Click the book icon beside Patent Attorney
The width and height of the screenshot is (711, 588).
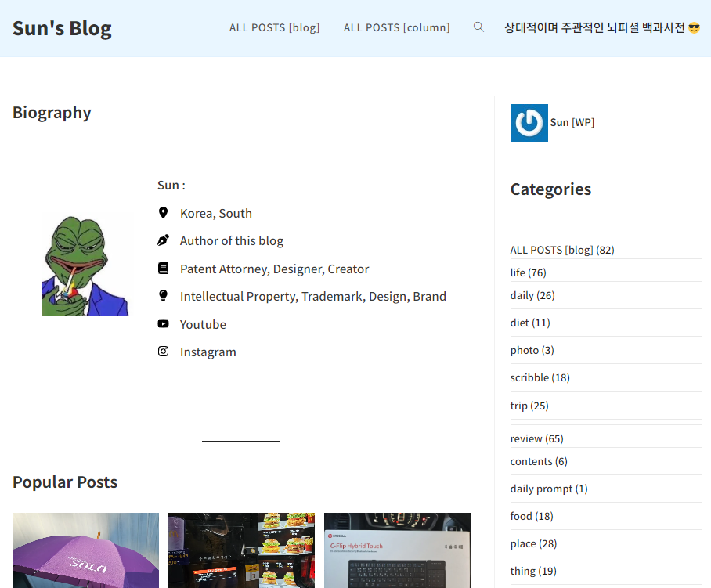point(163,269)
